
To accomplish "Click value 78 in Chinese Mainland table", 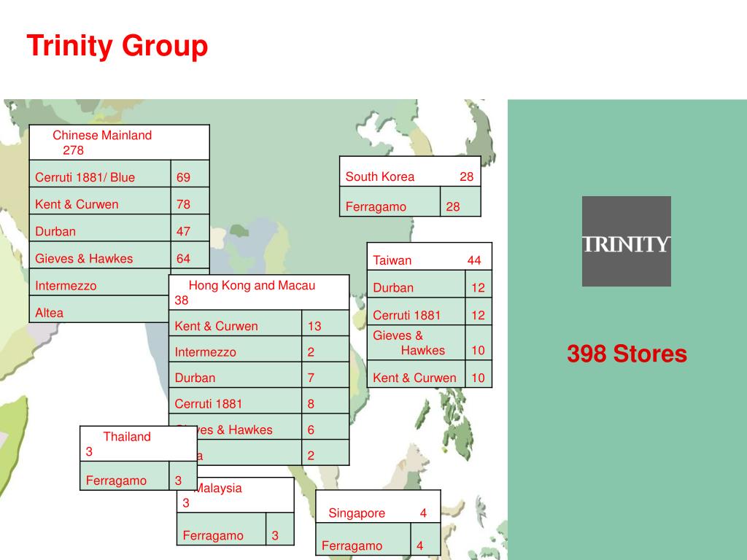I will (x=190, y=201).
